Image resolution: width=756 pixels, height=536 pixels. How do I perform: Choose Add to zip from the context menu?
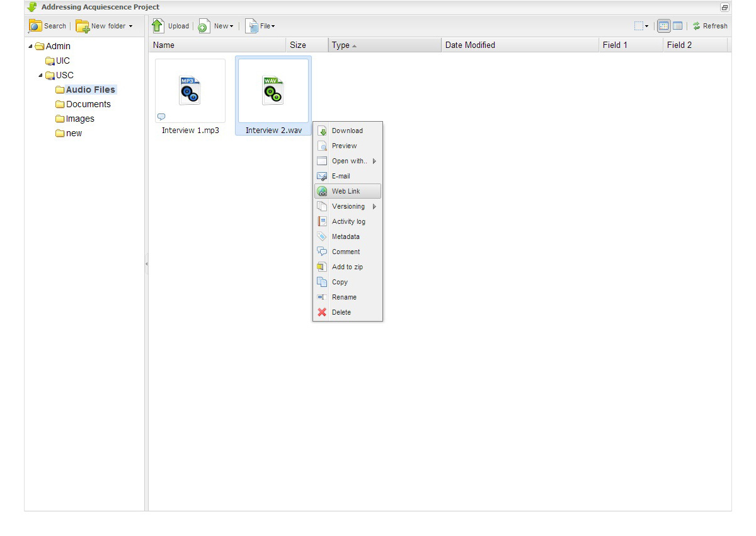point(348,267)
